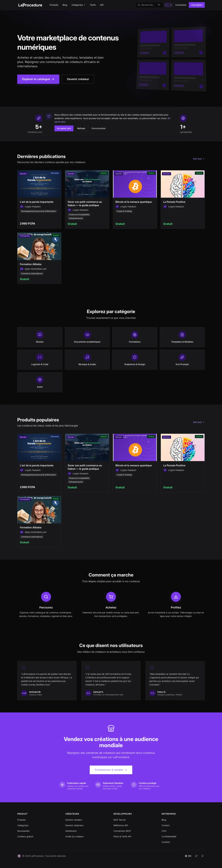Image resolution: width=222 pixels, height=868 pixels.
Task: Open the Produits nav item
Action: 54,5
